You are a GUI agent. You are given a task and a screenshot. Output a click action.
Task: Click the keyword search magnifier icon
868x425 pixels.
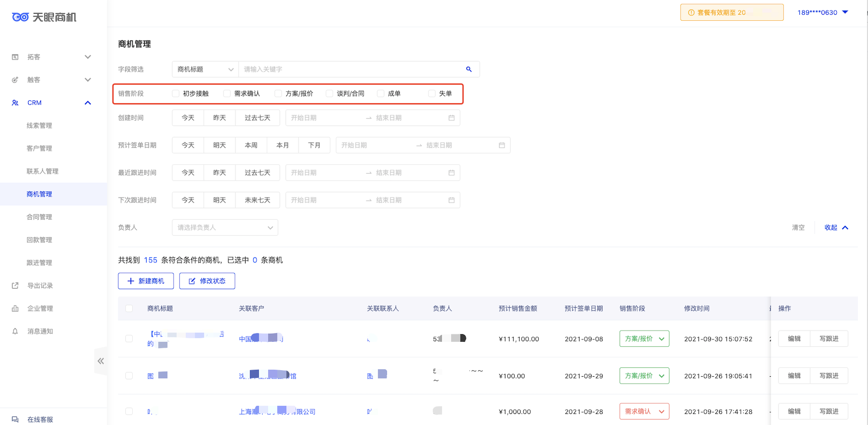469,69
